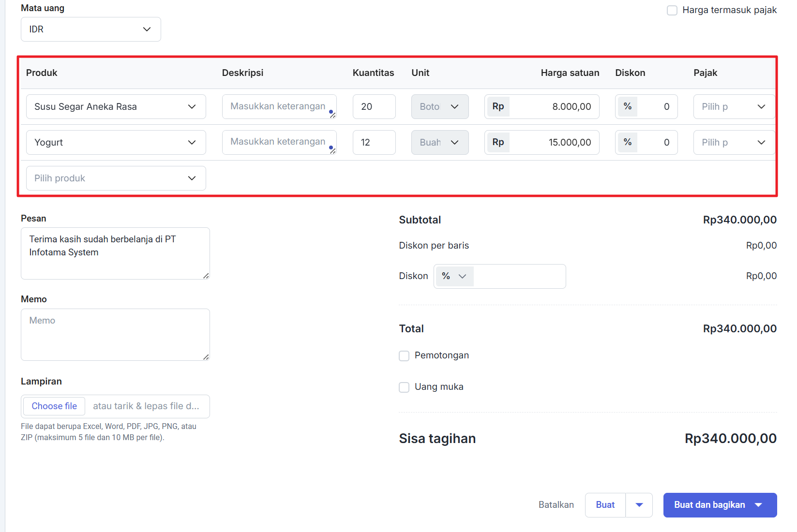Click chevron icon in total Diskon type selector
797x532 pixels.
(462, 276)
